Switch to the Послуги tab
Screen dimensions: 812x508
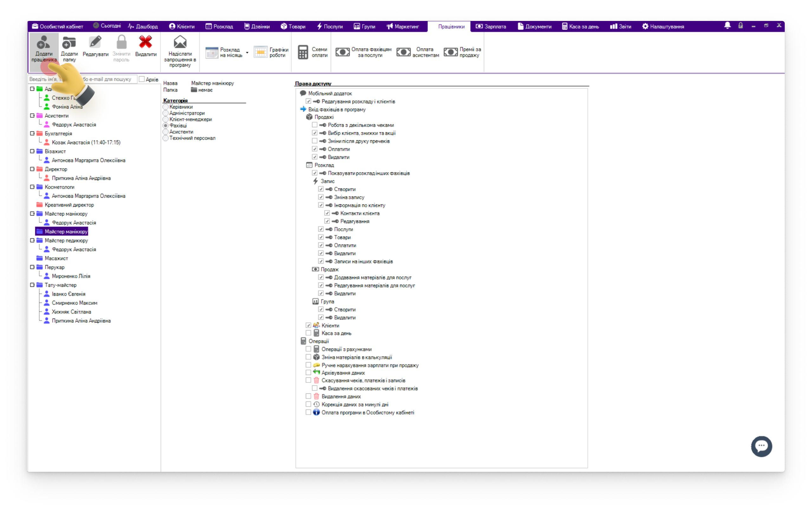coord(330,27)
